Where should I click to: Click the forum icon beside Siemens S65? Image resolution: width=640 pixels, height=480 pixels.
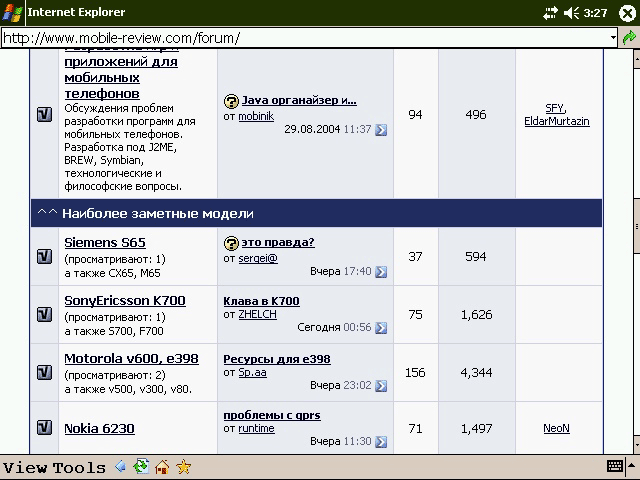(x=44, y=257)
